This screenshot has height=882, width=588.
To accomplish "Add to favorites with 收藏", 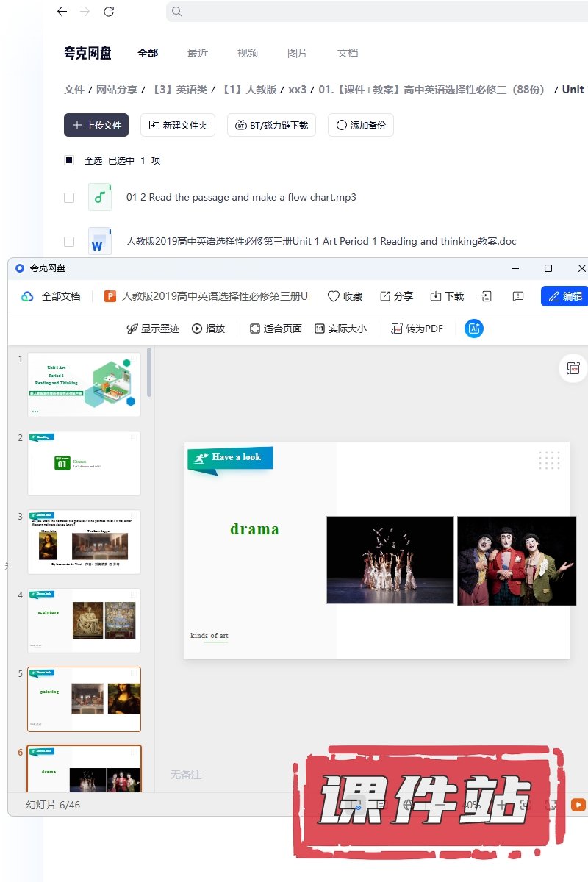I will [345, 296].
